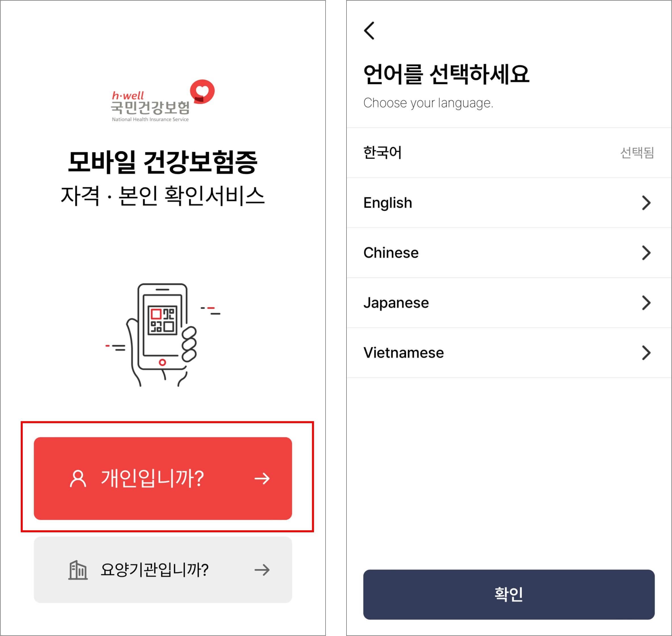The width and height of the screenshot is (672, 636).
Task: Expand the Japanese chevron
Action: pos(646,303)
